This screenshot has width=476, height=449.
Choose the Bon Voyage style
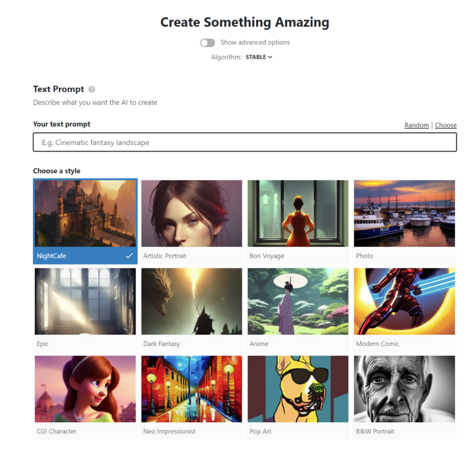point(298,221)
